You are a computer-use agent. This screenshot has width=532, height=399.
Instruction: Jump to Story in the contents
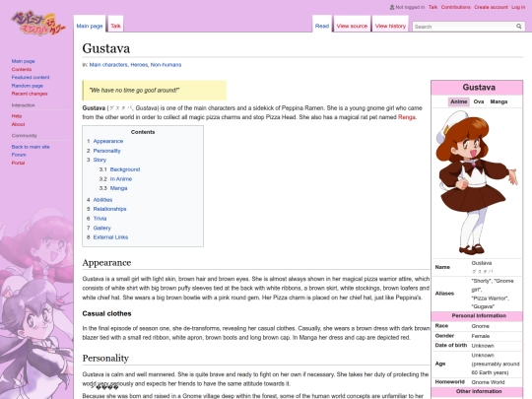click(x=100, y=160)
